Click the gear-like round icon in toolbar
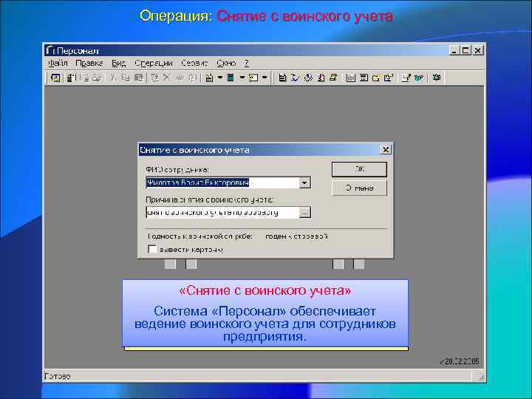This screenshot has height=399, width=532. coord(308,78)
